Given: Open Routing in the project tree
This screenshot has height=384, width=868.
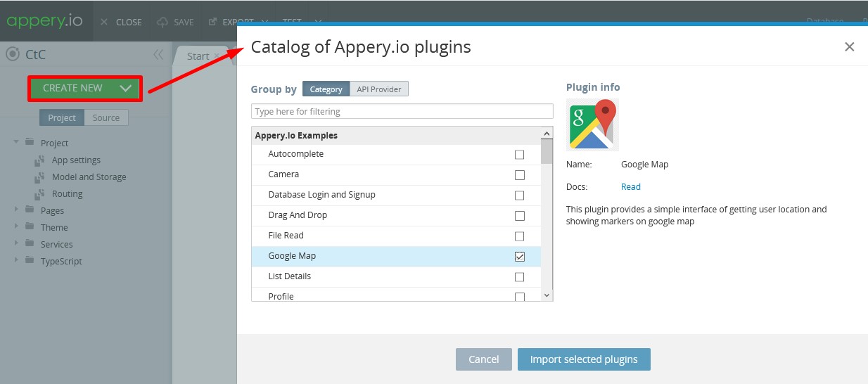Looking at the screenshot, I should tap(68, 193).
